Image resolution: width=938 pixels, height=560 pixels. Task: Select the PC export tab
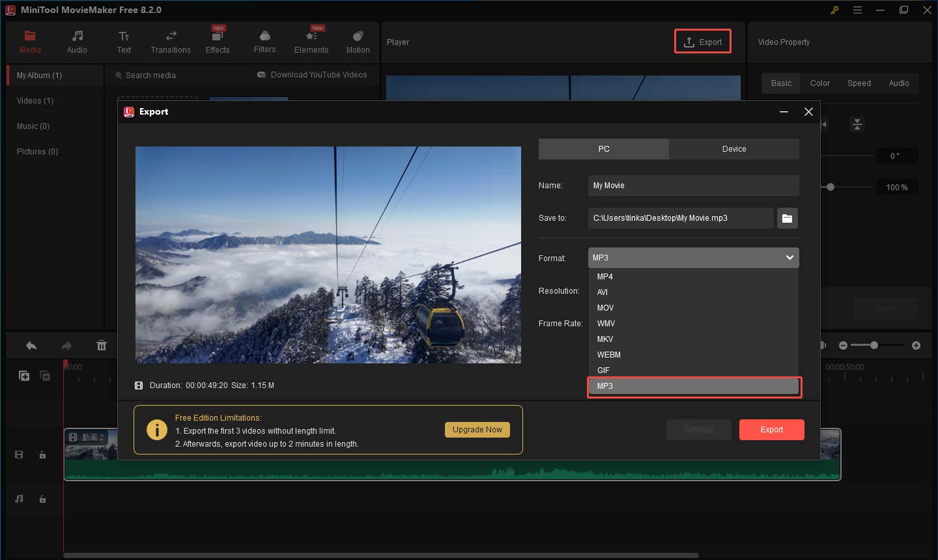point(604,149)
